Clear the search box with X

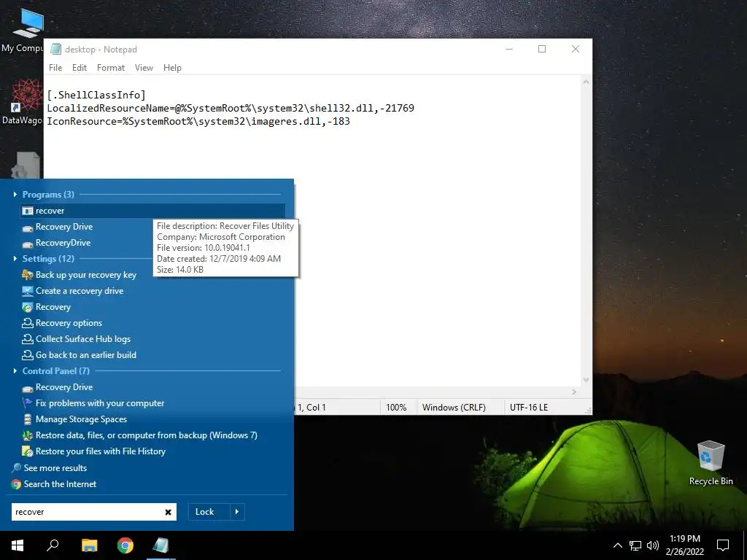point(169,512)
